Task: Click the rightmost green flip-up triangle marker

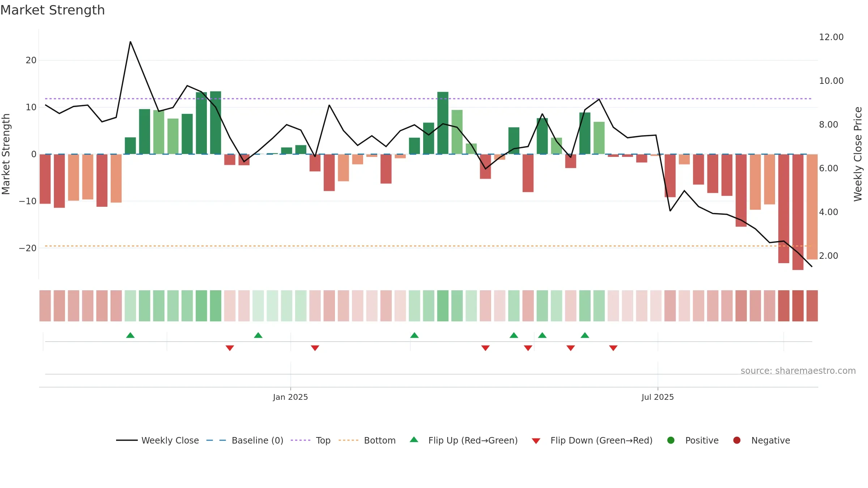Action: 585,335
